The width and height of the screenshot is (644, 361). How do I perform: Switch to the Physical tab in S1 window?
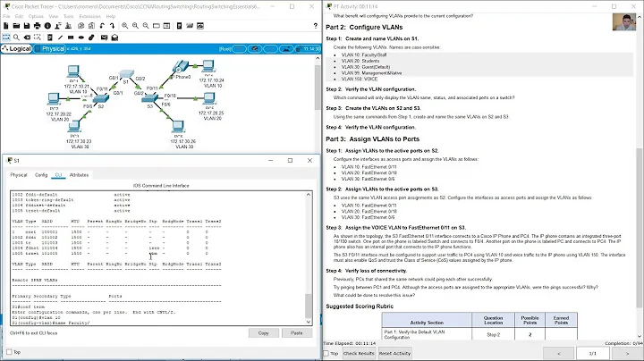pyautogui.click(x=19, y=175)
